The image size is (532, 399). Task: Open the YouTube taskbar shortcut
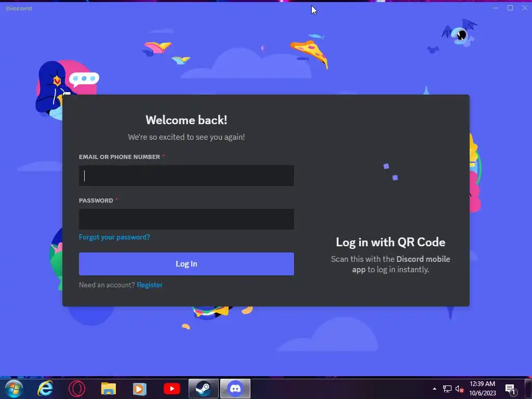[171, 389]
